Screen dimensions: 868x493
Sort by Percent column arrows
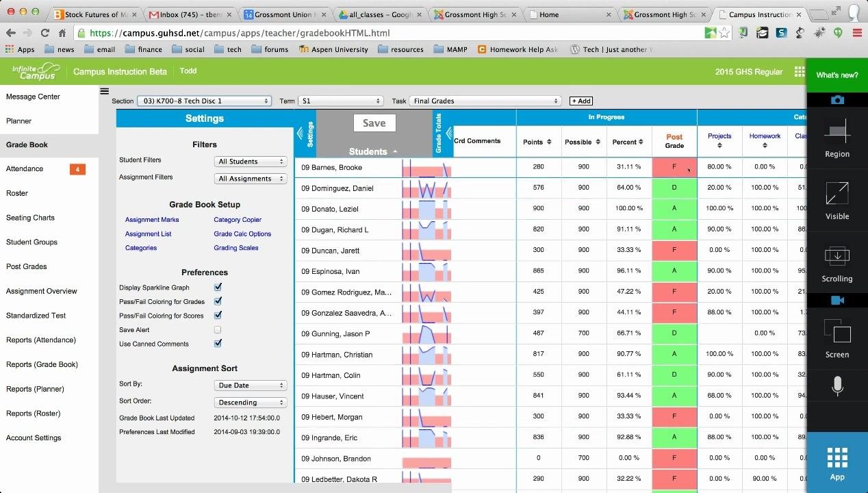641,142
